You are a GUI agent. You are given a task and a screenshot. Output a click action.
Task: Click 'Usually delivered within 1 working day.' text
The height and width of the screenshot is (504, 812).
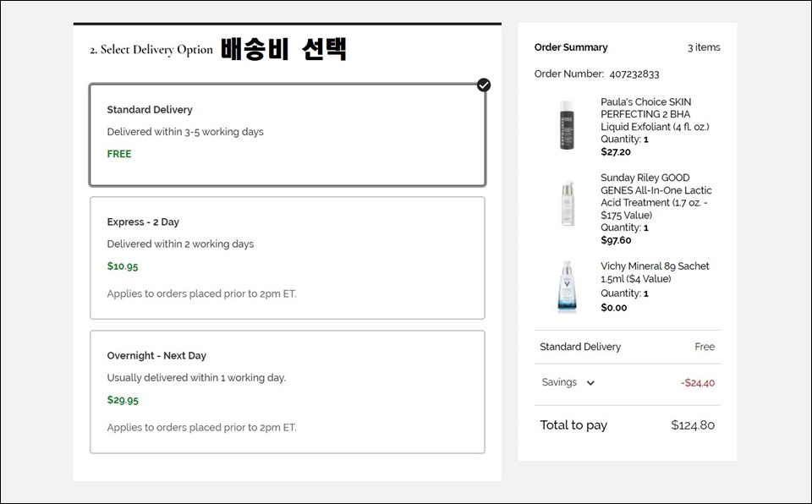coord(196,378)
